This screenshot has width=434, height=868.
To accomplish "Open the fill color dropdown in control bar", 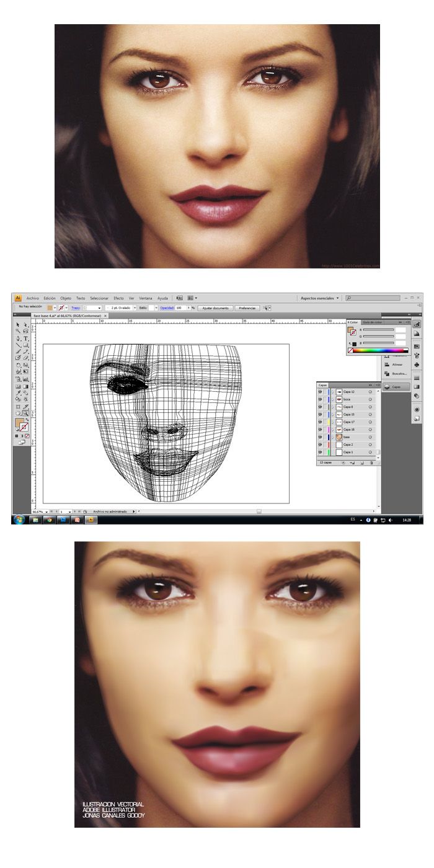I will 55,308.
